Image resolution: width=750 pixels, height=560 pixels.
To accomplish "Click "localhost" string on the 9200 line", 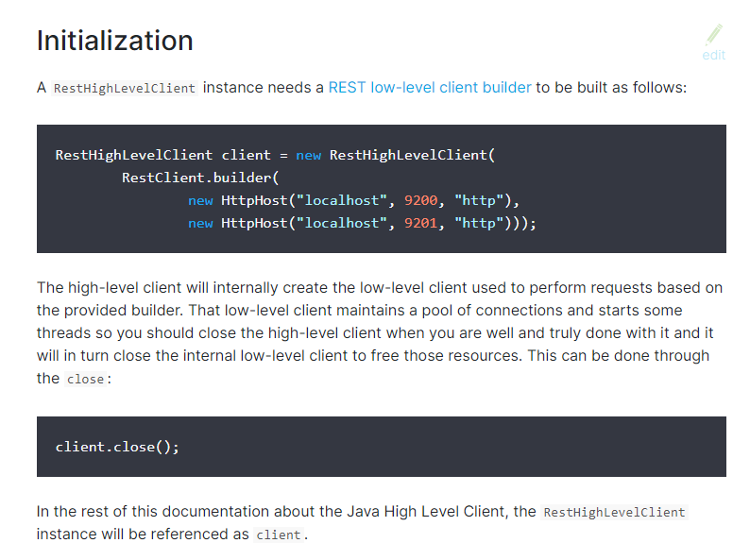I will tap(342, 200).
